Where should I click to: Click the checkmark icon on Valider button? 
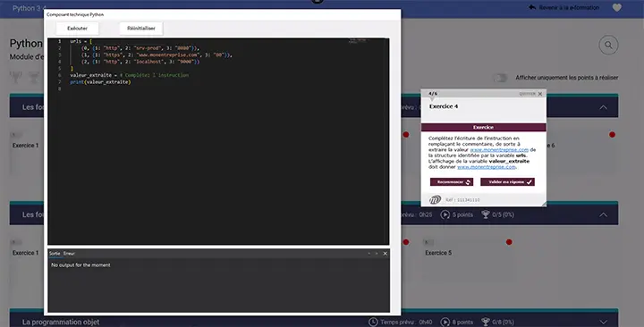coord(529,181)
